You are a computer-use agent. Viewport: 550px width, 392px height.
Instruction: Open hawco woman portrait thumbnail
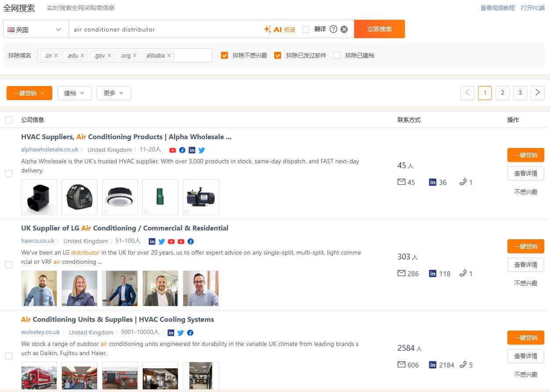(x=80, y=288)
